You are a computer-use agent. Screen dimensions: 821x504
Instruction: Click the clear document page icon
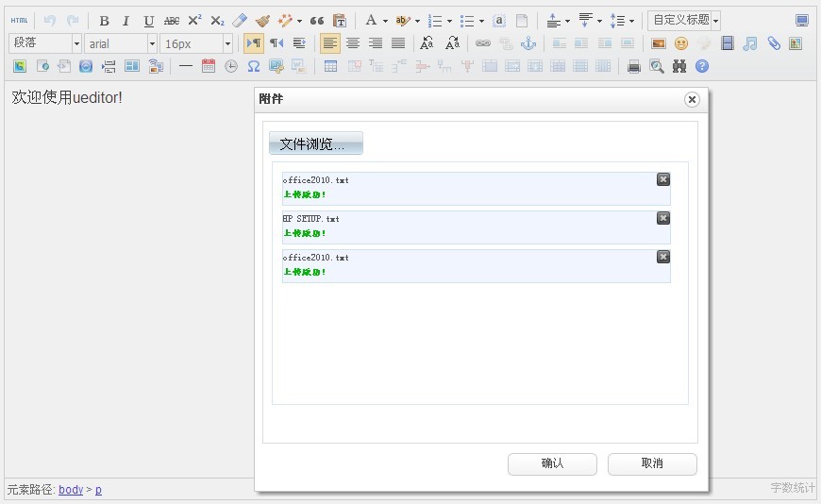(522, 21)
